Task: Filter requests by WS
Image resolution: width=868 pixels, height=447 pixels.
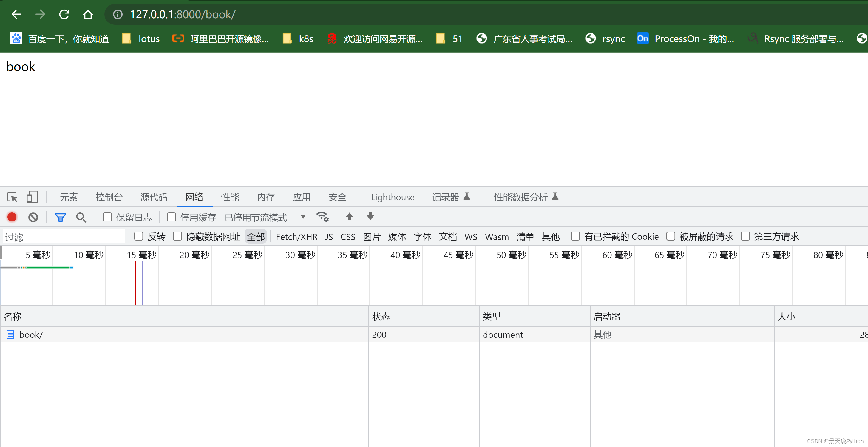Action: [x=471, y=237]
